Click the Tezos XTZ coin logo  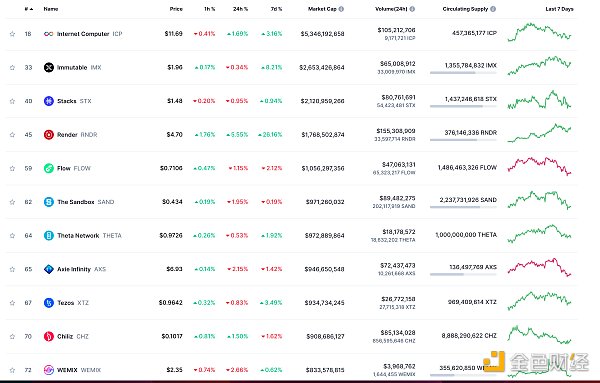pos(49,303)
